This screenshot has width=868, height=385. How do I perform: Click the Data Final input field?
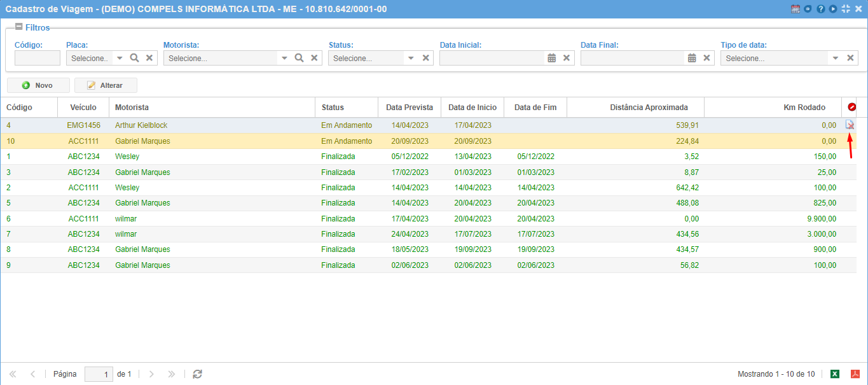(633, 58)
